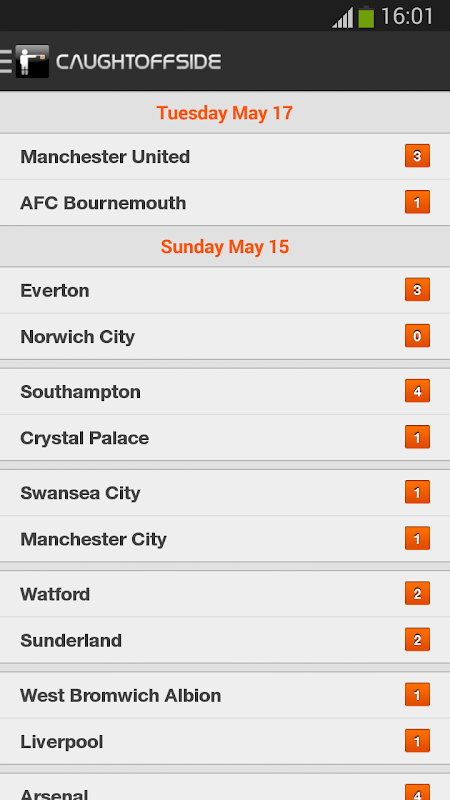The width and height of the screenshot is (450, 800).
Task: Select the Everton team row
Action: [225, 290]
